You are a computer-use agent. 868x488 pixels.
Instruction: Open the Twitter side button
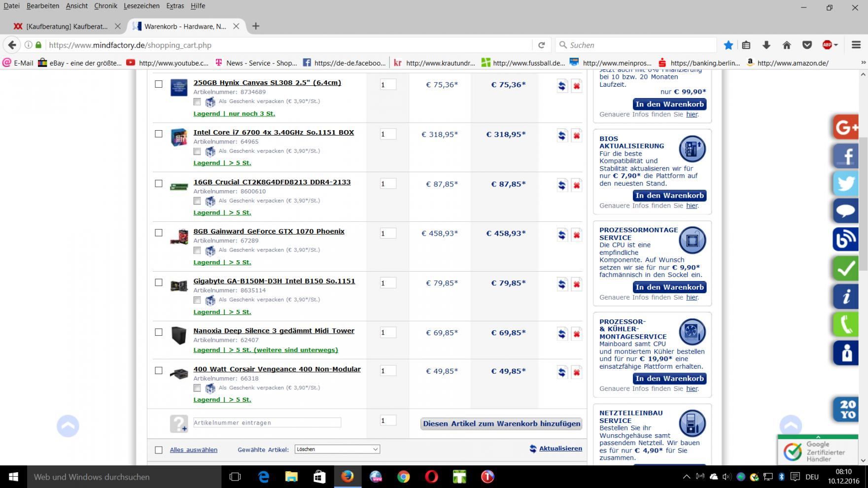846,184
